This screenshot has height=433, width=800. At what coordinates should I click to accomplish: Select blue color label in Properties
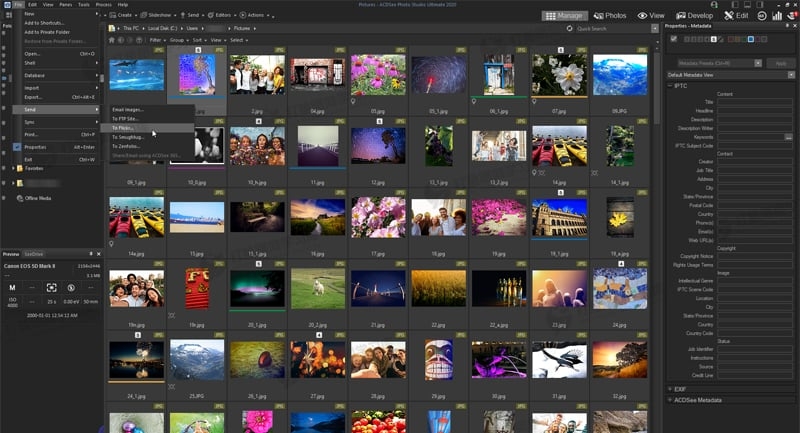(x=750, y=39)
